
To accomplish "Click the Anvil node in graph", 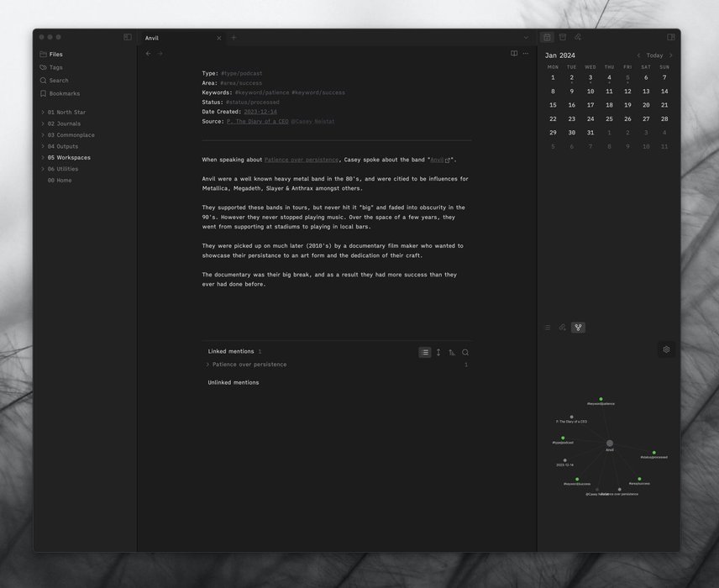I will point(610,443).
